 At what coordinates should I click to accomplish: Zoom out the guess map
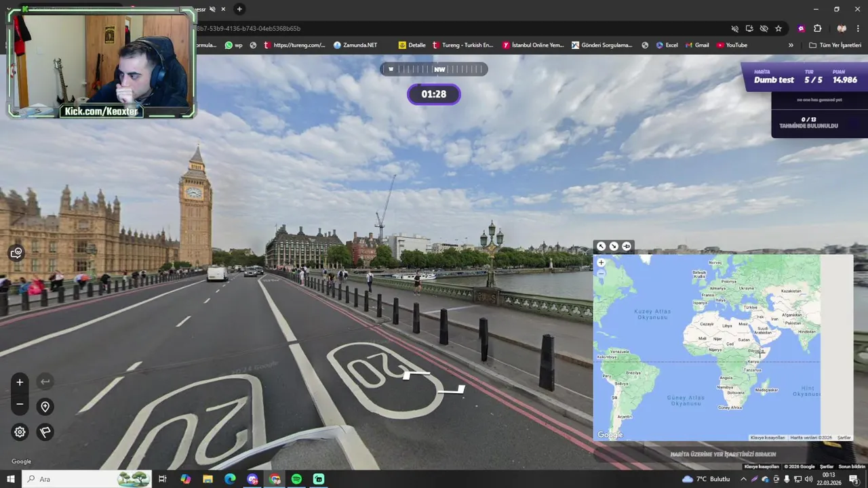[x=601, y=274]
